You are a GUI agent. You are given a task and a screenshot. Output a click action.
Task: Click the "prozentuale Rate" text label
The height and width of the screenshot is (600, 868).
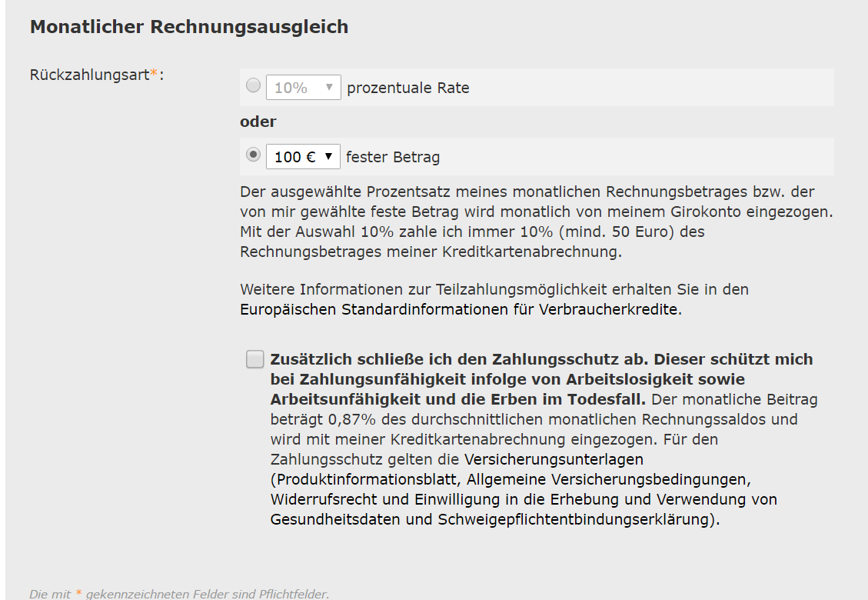(x=407, y=88)
